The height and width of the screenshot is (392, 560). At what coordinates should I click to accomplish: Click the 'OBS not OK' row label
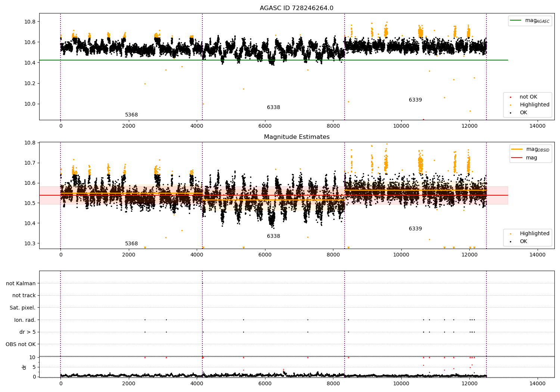[21, 344]
